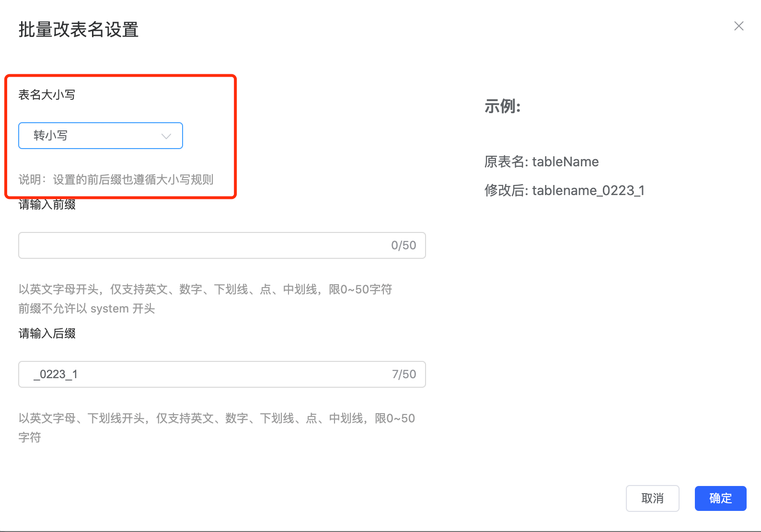The width and height of the screenshot is (761, 532).
Task: Click the 批量改表名设置 dialog title
Action: click(79, 30)
